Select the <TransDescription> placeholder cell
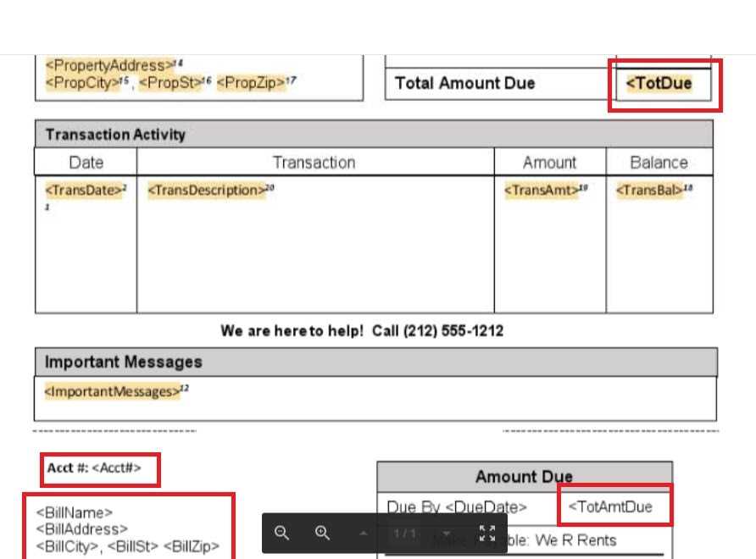Screen dimensions: 756x559 (x=206, y=191)
